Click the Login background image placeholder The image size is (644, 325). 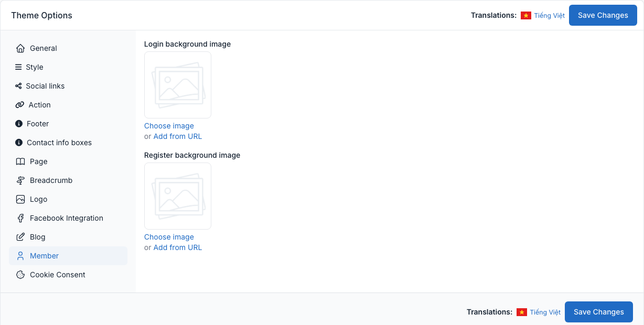(178, 85)
